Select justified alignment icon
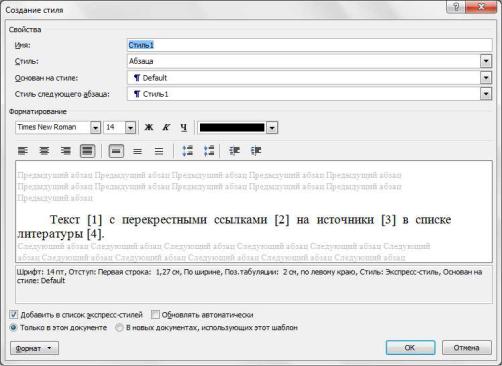 [87, 151]
